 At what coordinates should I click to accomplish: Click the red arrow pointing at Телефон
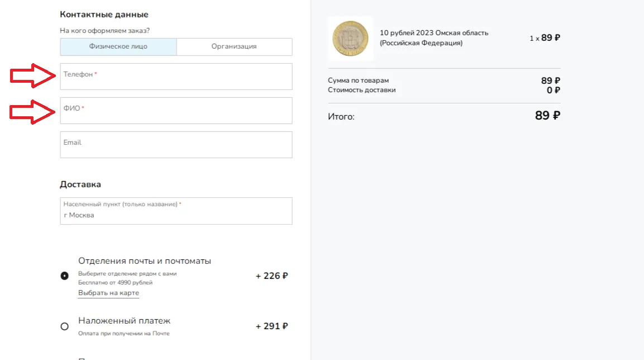click(32, 75)
